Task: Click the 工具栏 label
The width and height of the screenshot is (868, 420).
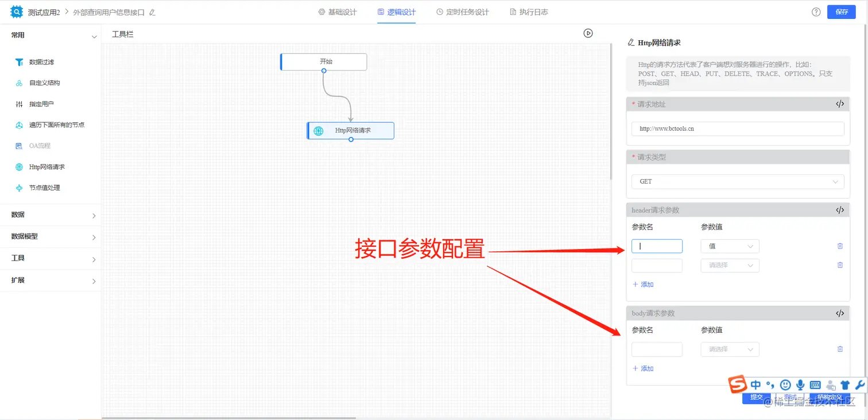Action: (122, 34)
